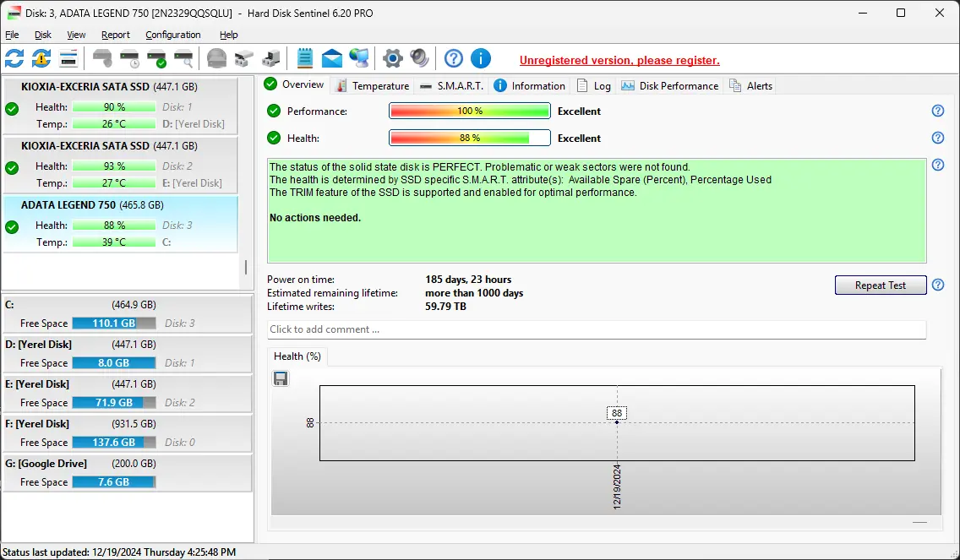The image size is (960, 560).
Task: Click the speaker sound toolbar icon
Action: (x=419, y=59)
